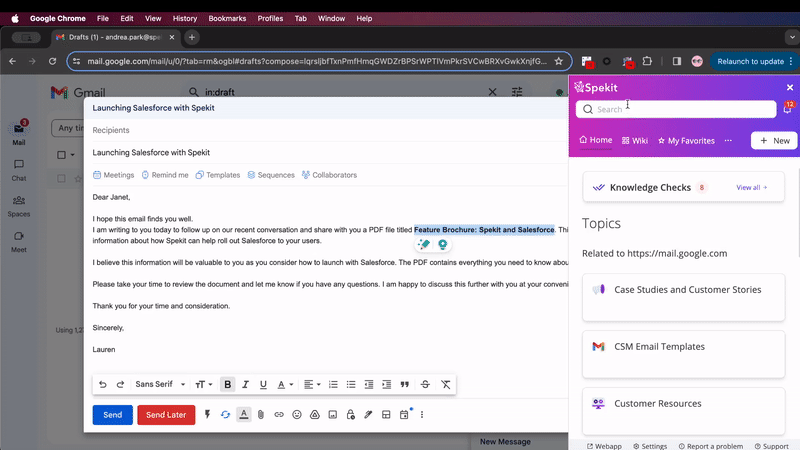
Task: Increase indent of text
Action: click(387, 384)
